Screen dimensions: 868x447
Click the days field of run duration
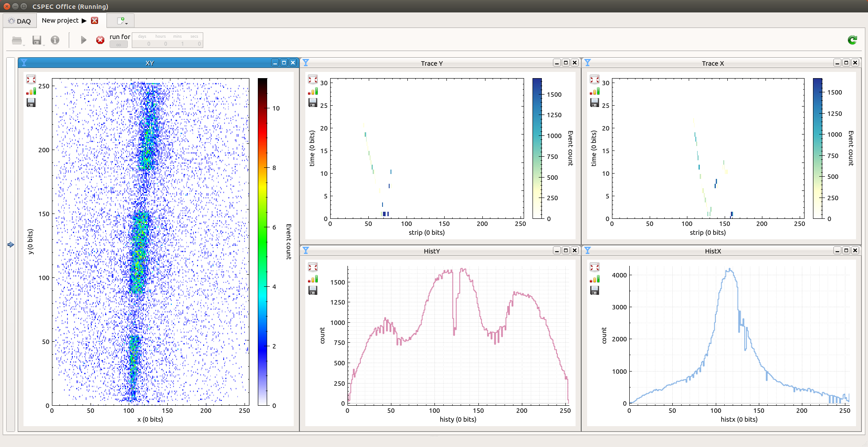[142, 44]
